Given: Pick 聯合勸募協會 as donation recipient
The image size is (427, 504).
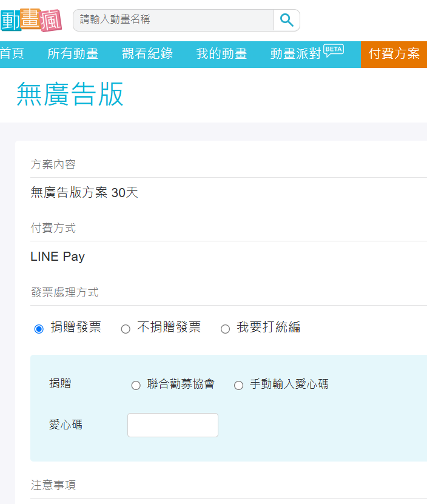Looking at the screenshot, I should point(136,385).
